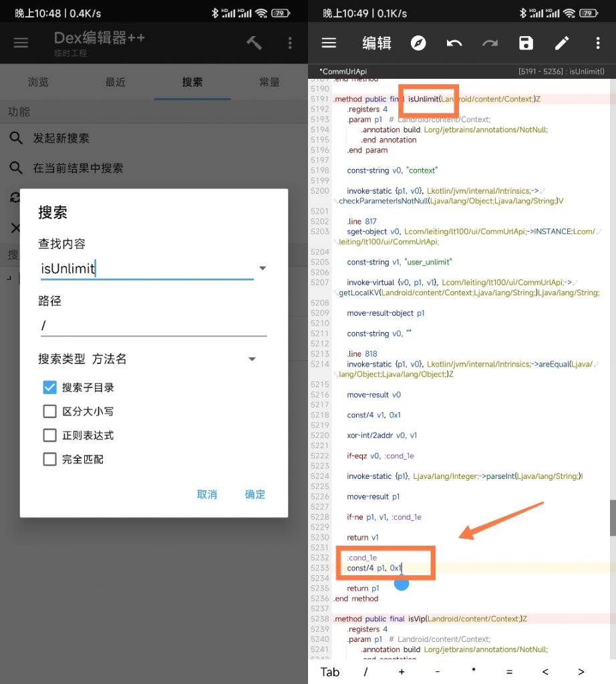This screenshot has width=616, height=684.
Task: Select the wrench tool icon
Action: 253,42
